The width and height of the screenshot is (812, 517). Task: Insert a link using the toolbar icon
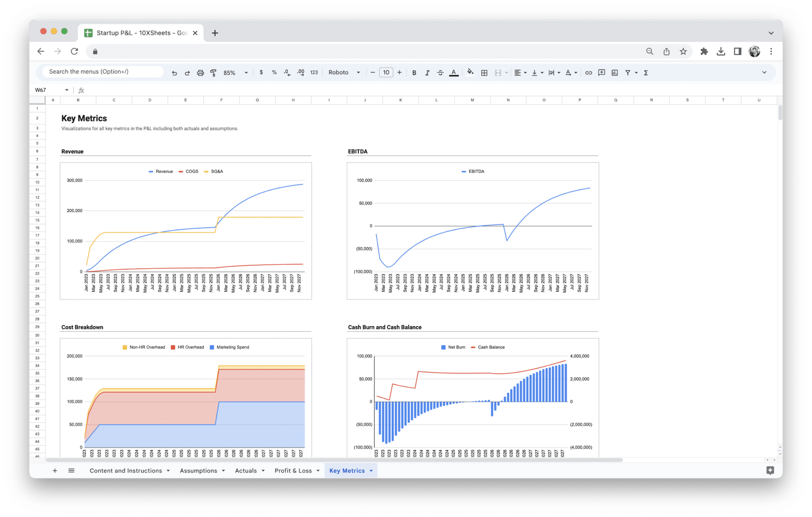coord(588,73)
